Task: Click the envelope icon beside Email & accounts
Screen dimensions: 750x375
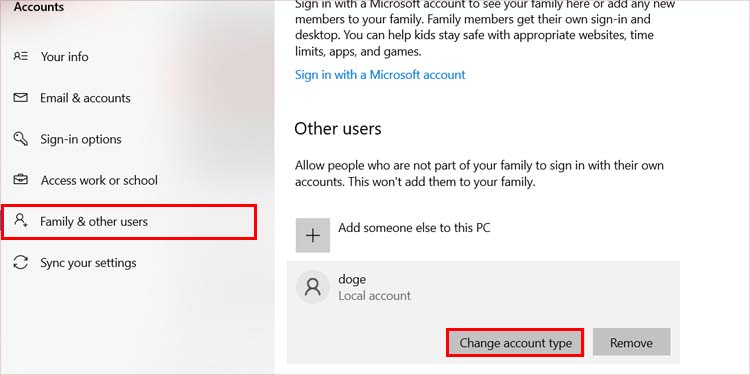Action: pos(21,98)
